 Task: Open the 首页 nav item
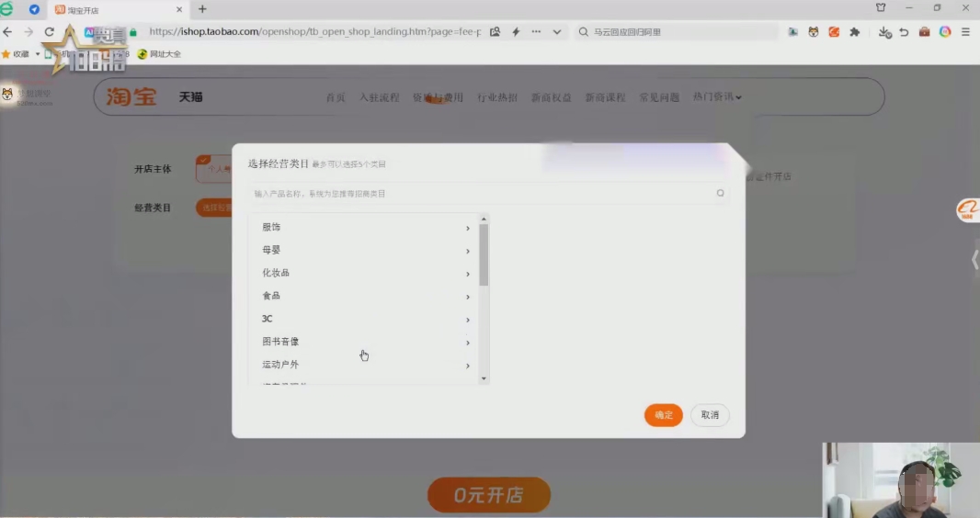336,97
